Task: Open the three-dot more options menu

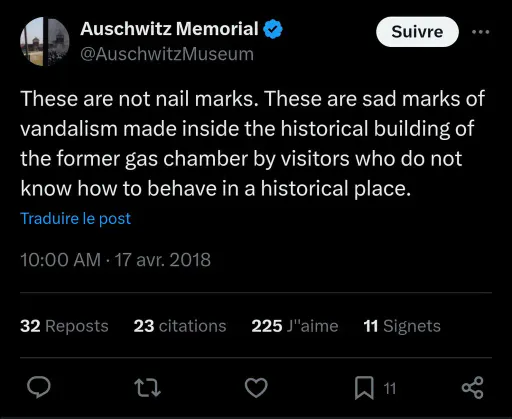Action: 480,32
